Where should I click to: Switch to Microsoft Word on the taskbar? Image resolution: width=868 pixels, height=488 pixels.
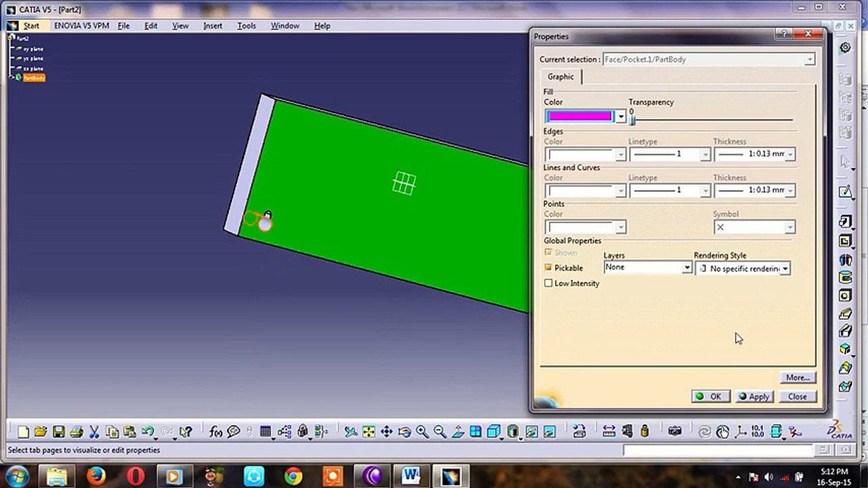click(411, 476)
